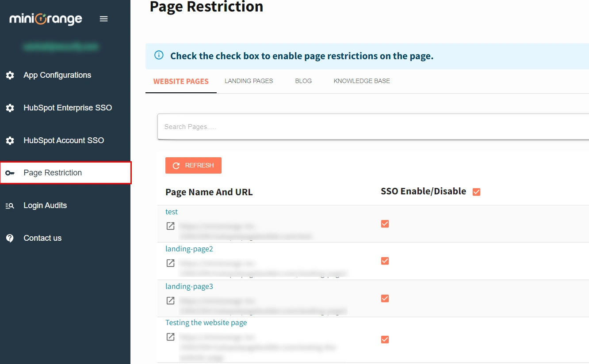
Task: Toggle the SSO Enable/Disable header checkbox
Action: (476, 192)
